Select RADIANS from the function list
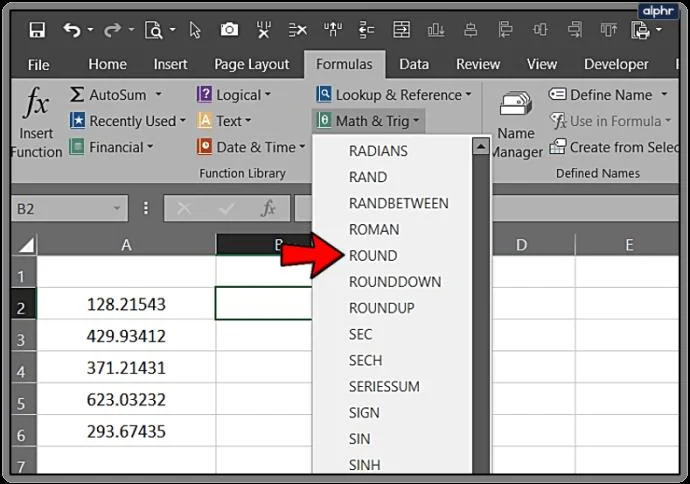 (x=393, y=151)
